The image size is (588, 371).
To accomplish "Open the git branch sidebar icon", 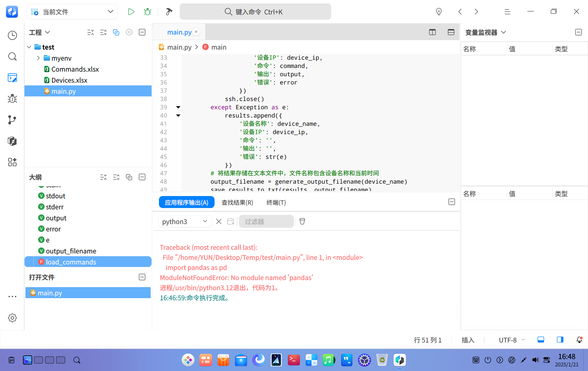I will click(x=12, y=120).
